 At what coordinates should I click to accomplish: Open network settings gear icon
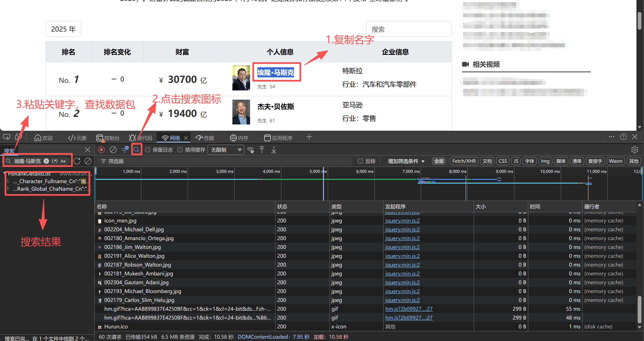(634, 150)
